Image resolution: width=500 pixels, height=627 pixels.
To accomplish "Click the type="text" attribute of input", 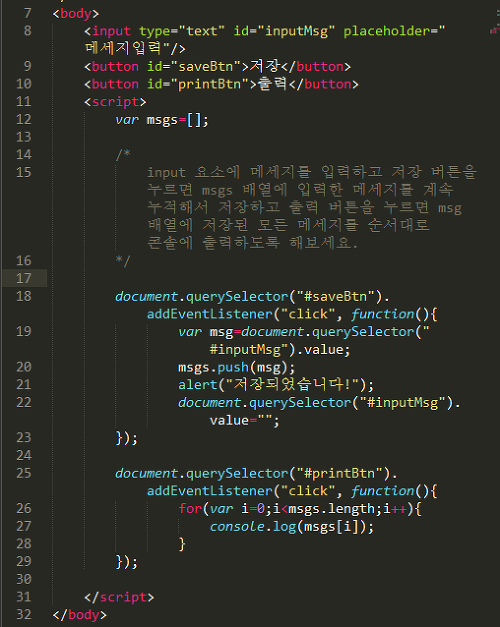I will [x=182, y=31].
